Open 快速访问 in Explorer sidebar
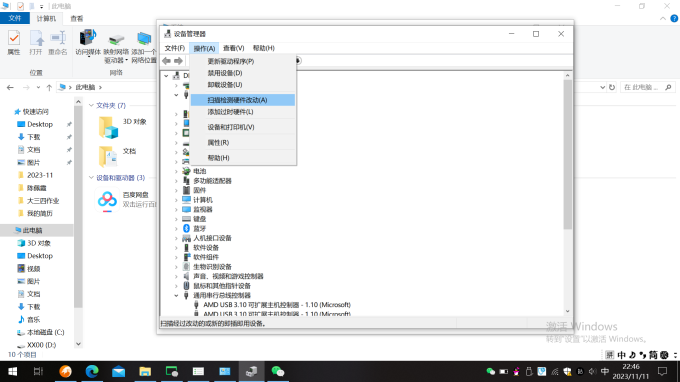This screenshot has width=680, height=382. (x=36, y=111)
